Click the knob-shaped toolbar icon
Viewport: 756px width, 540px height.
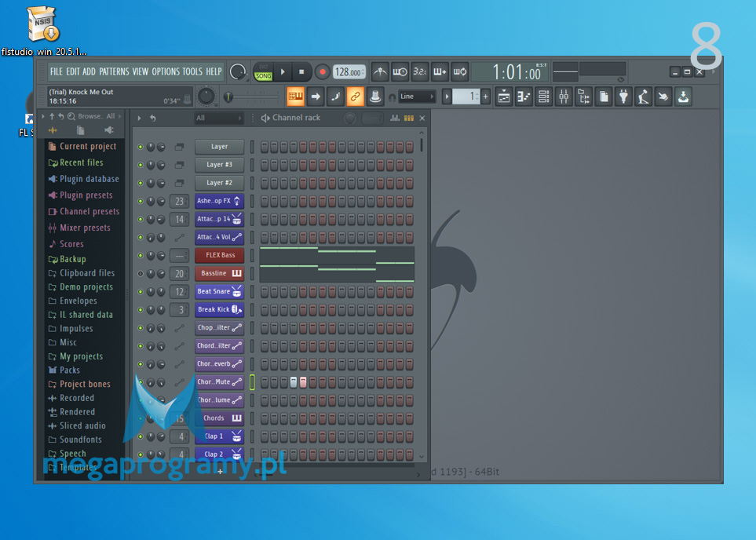(374, 97)
